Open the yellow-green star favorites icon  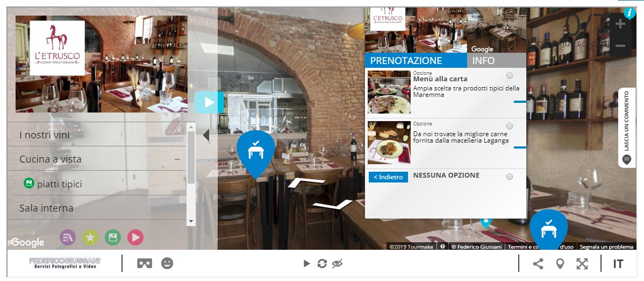(x=90, y=237)
